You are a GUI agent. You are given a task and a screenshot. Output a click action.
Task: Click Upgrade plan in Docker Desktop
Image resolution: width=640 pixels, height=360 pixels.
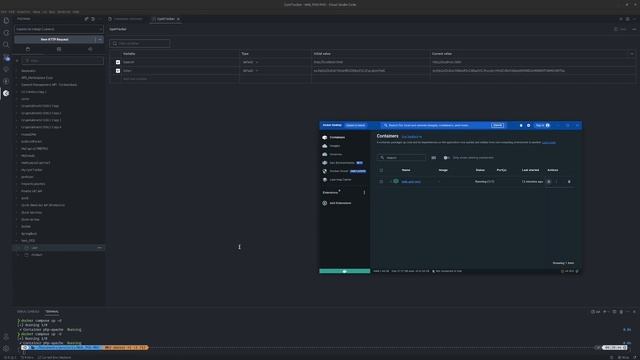point(356,126)
